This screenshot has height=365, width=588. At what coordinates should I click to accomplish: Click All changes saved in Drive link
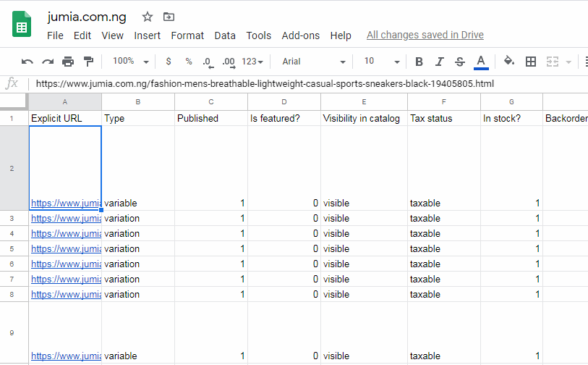425,35
